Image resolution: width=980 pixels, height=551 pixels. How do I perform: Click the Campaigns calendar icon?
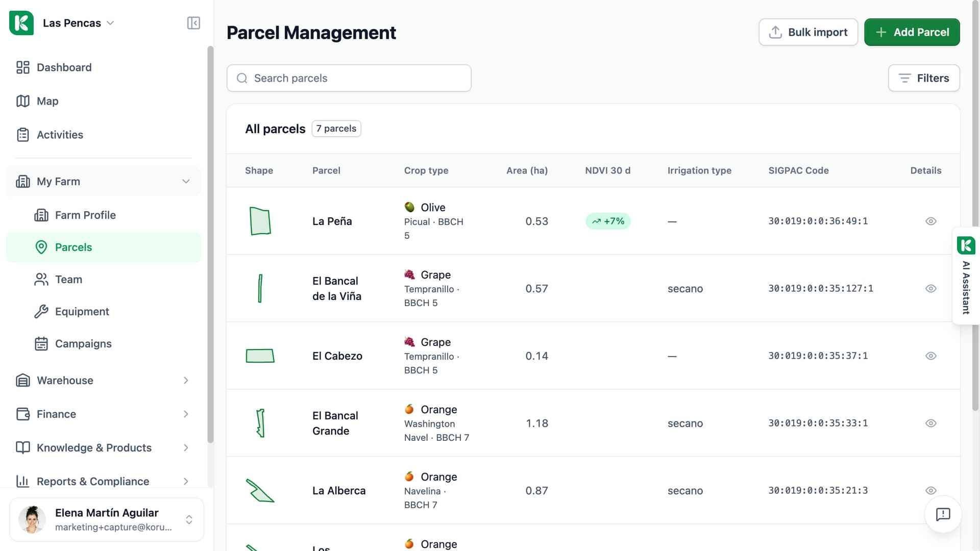click(41, 344)
